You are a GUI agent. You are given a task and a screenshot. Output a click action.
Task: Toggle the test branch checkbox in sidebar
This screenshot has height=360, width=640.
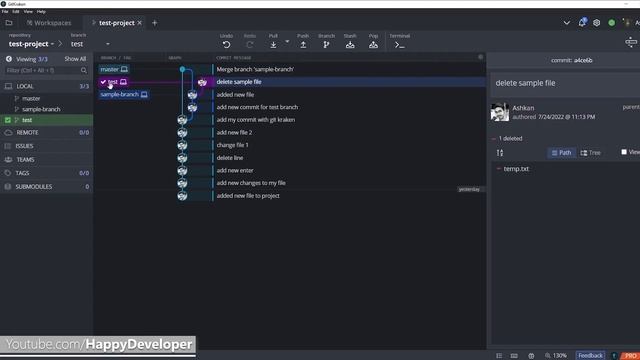pyautogui.click(x=8, y=120)
